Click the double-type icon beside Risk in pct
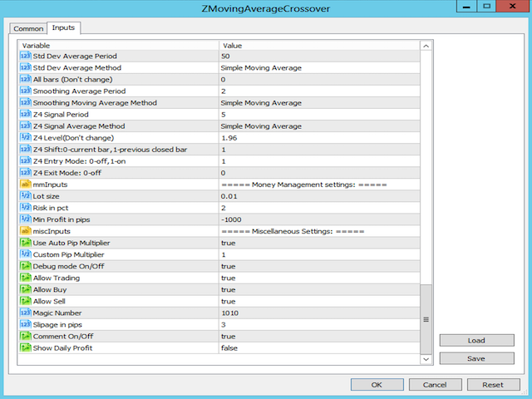 [26, 208]
